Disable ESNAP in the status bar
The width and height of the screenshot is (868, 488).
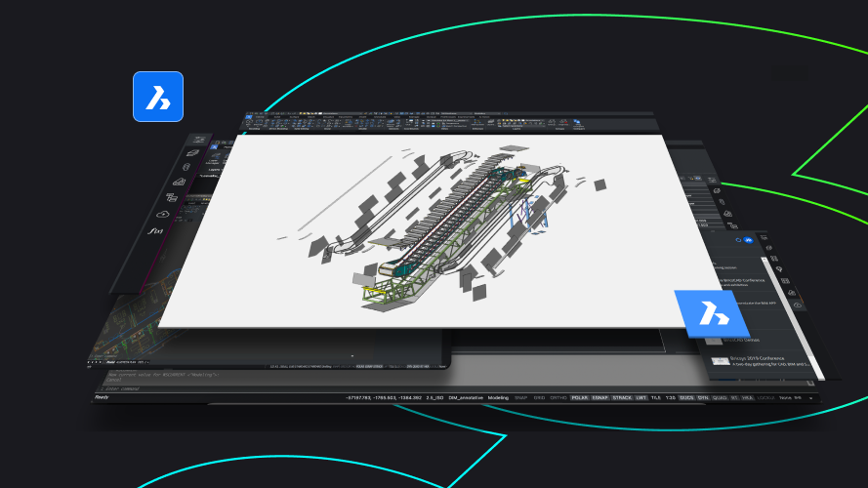pyautogui.click(x=600, y=398)
